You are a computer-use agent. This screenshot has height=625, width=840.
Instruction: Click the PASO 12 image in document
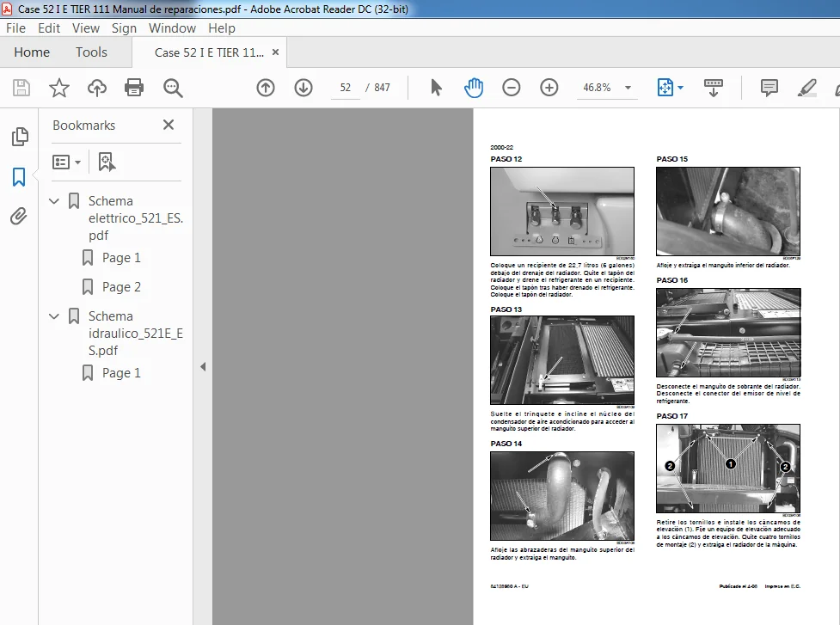562,211
